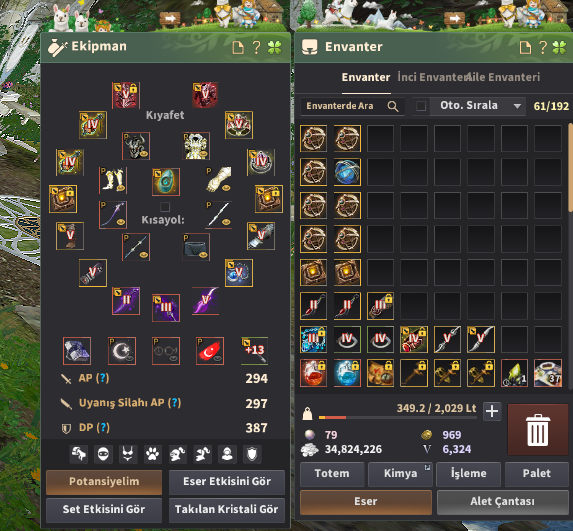Expand the Oto. Sırala dropdown arrow

(x=517, y=106)
